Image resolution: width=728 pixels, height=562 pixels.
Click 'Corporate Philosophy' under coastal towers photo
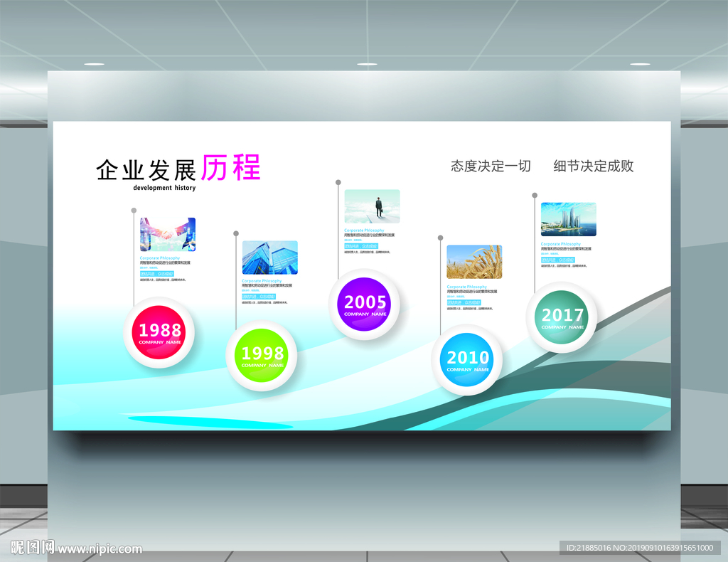(560, 244)
